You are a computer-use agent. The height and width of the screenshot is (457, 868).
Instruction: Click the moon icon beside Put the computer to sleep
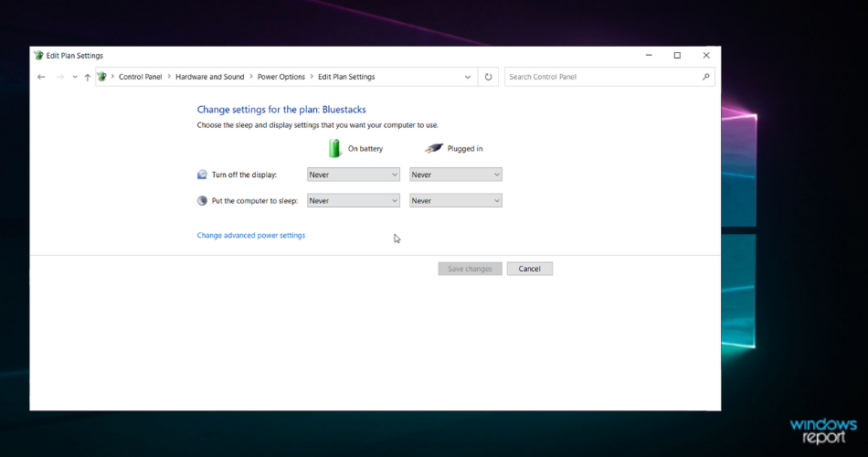pos(202,200)
